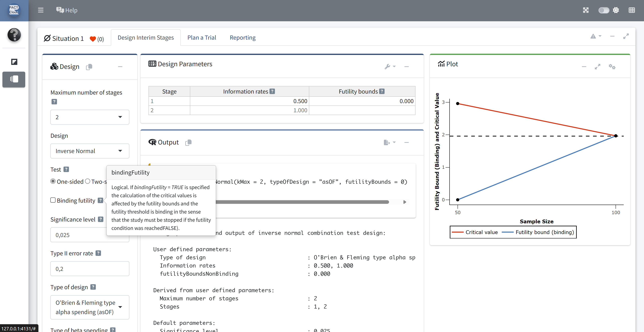Image resolution: width=644 pixels, height=332 pixels.
Task: Click the copy icon next to Design title
Action: 89,67
